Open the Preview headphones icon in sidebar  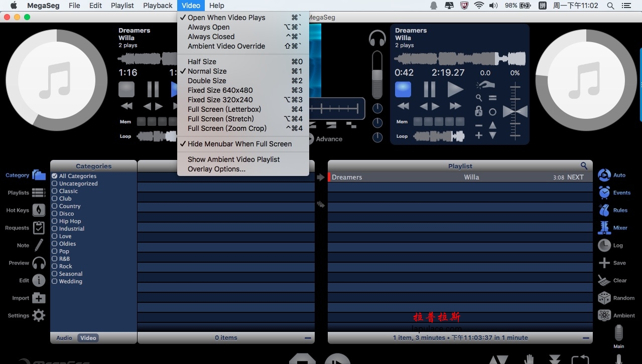coord(39,263)
